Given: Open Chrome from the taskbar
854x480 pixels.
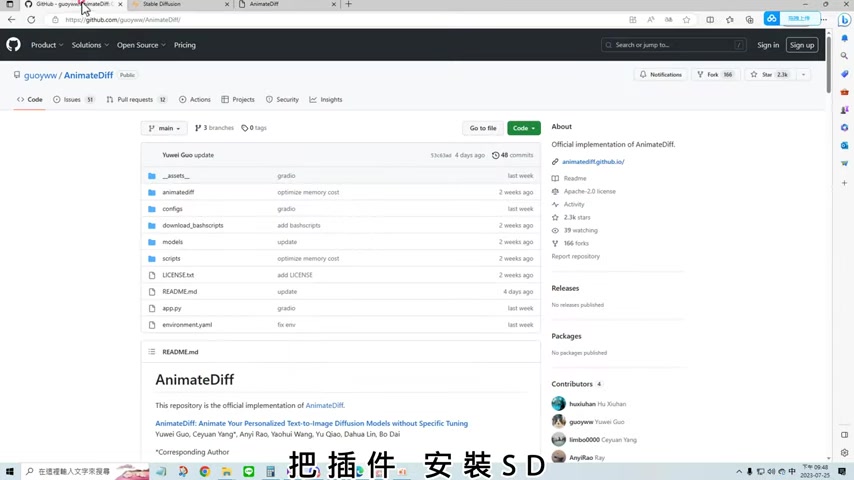Looking at the screenshot, I should click(205, 471).
